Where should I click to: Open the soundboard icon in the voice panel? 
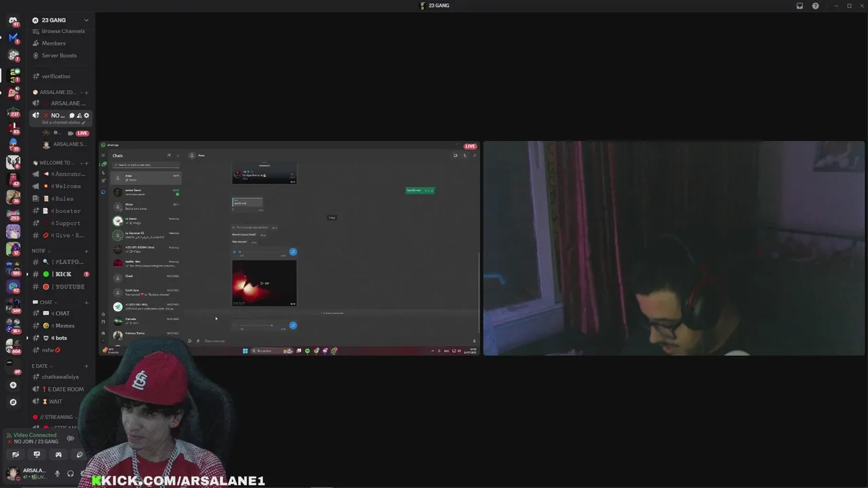point(79,455)
